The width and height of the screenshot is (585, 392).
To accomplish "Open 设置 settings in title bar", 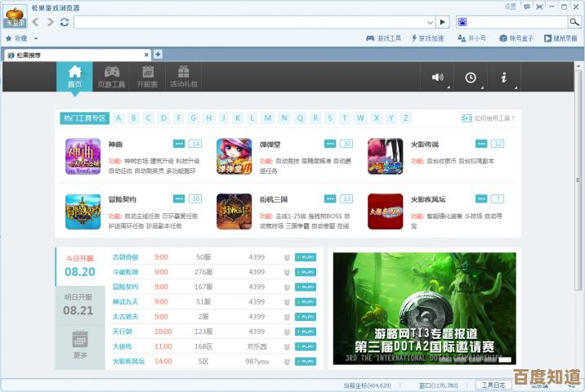I will [510, 7].
